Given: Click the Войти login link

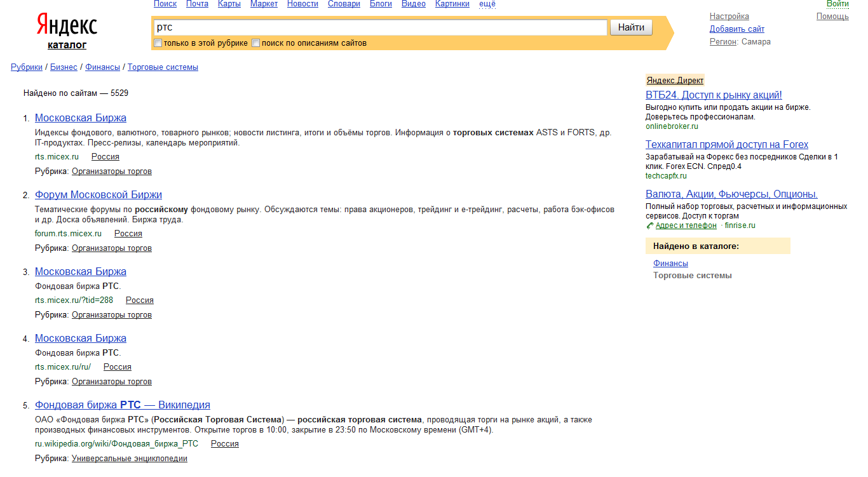Looking at the screenshot, I should 837,4.
